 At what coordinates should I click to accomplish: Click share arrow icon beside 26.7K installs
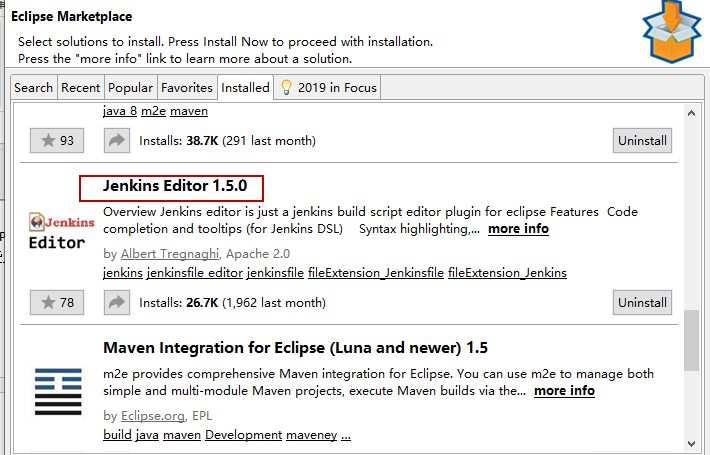[x=117, y=302]
